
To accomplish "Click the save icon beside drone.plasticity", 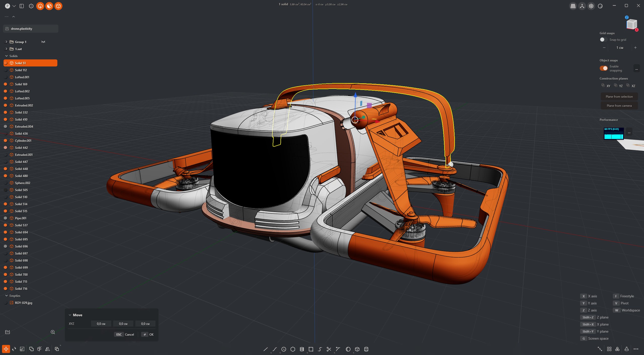I will [x=7, y=29].
